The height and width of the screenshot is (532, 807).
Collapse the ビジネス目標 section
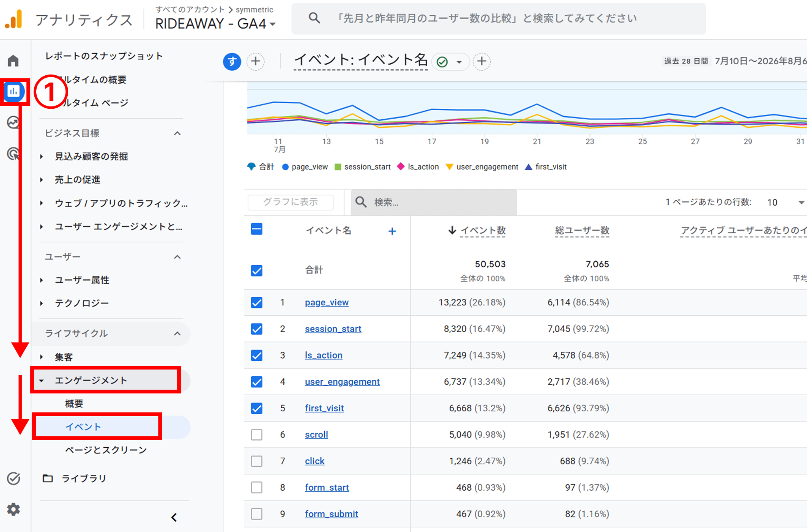(x=177, y=133)
